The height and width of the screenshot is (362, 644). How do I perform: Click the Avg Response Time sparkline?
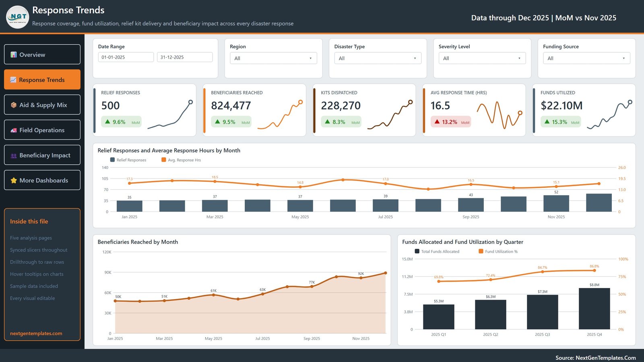(500, 115)
